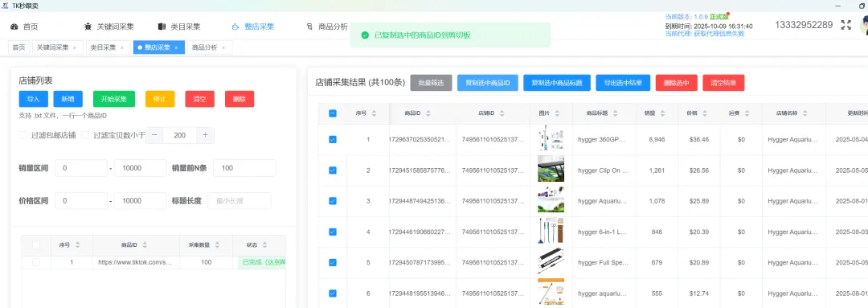Decrease item count with minus stepper
The height and width of the screenshot is (308, 868).
[154, 135]
